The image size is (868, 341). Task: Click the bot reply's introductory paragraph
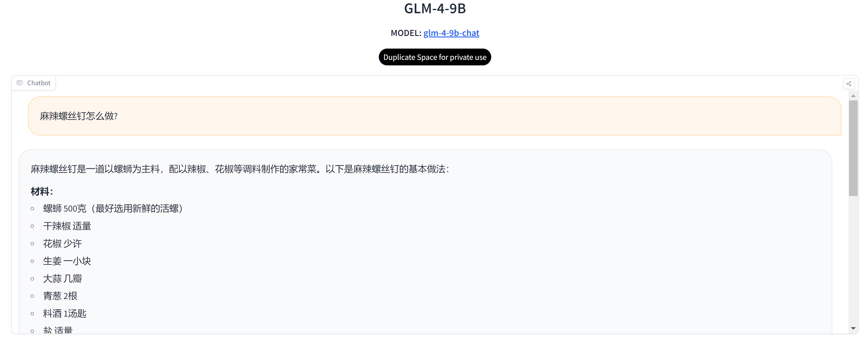click(240, 169)
